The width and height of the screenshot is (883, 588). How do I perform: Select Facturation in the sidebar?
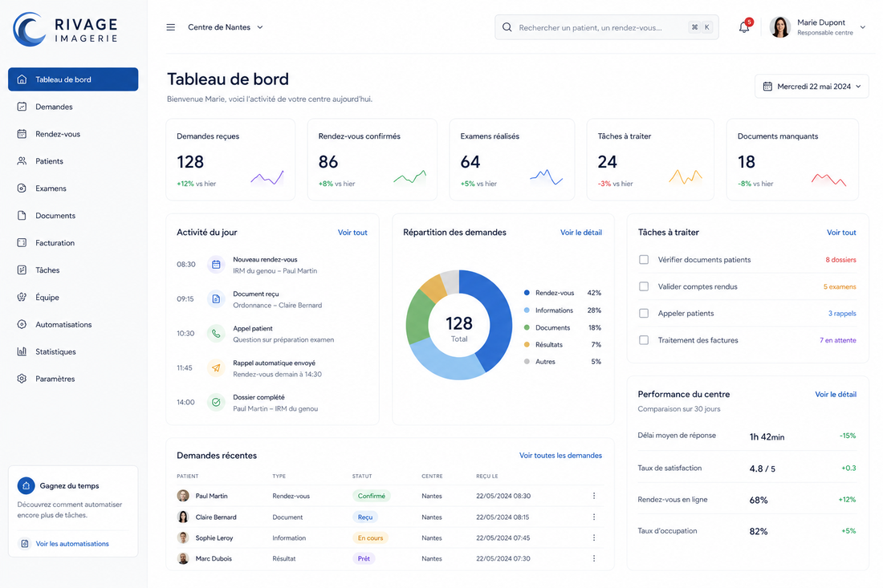click(x=73, y=243)
